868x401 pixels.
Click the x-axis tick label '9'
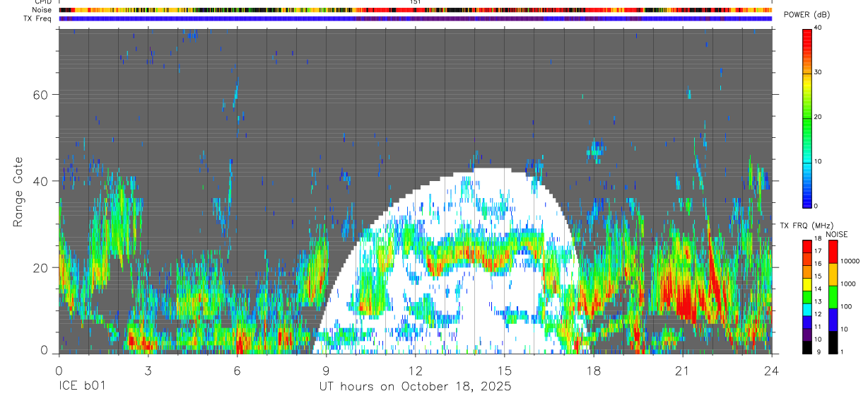[x=326, y=370]
